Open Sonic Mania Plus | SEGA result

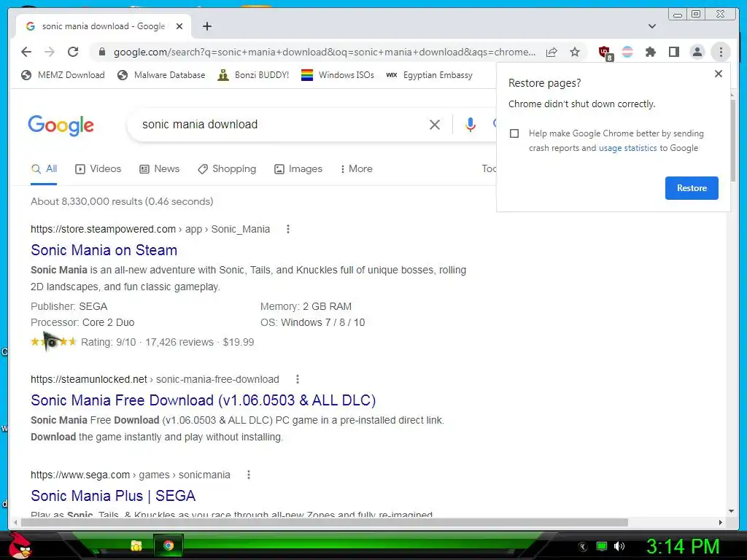(x=113, y=496)
